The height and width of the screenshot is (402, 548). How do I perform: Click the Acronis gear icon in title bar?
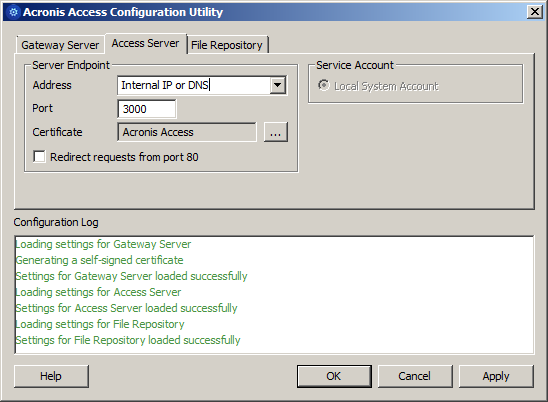13,12
